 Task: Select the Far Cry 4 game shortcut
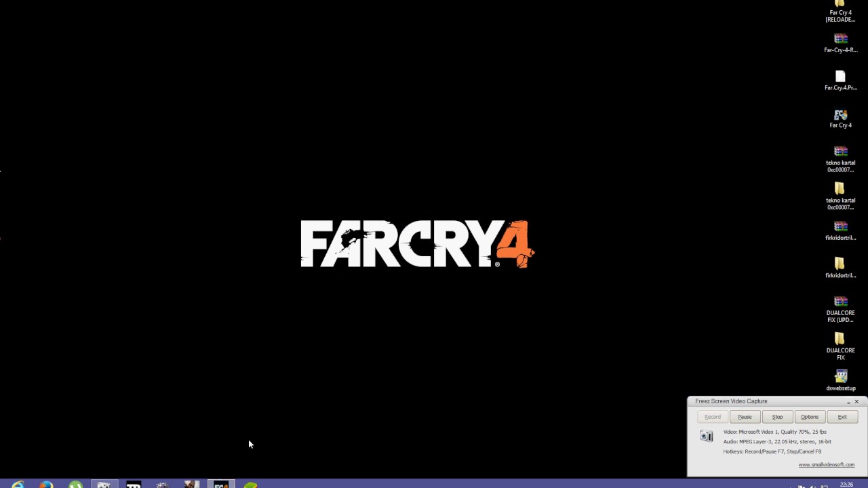pos(840,118)
